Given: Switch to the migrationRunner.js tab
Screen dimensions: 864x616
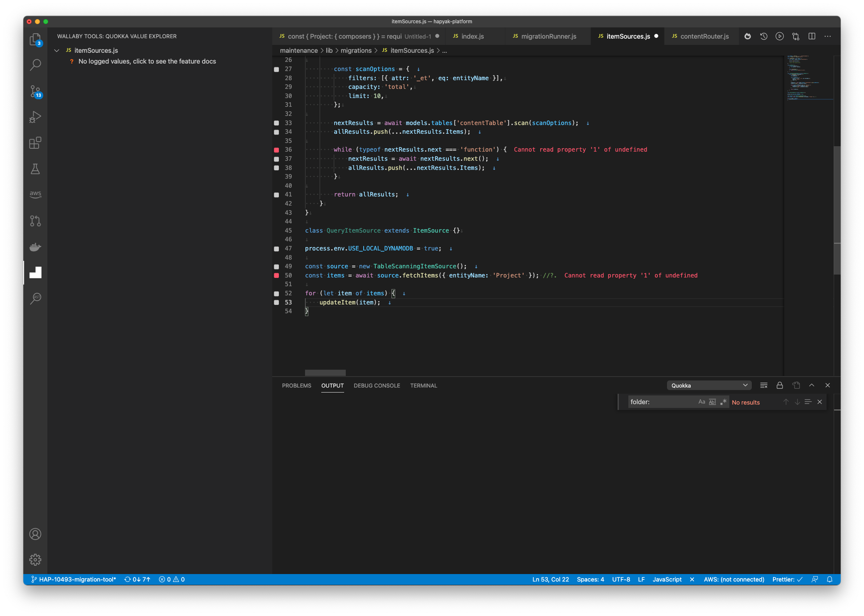Looking at the screenshot, I should click(x=548, y=36).
